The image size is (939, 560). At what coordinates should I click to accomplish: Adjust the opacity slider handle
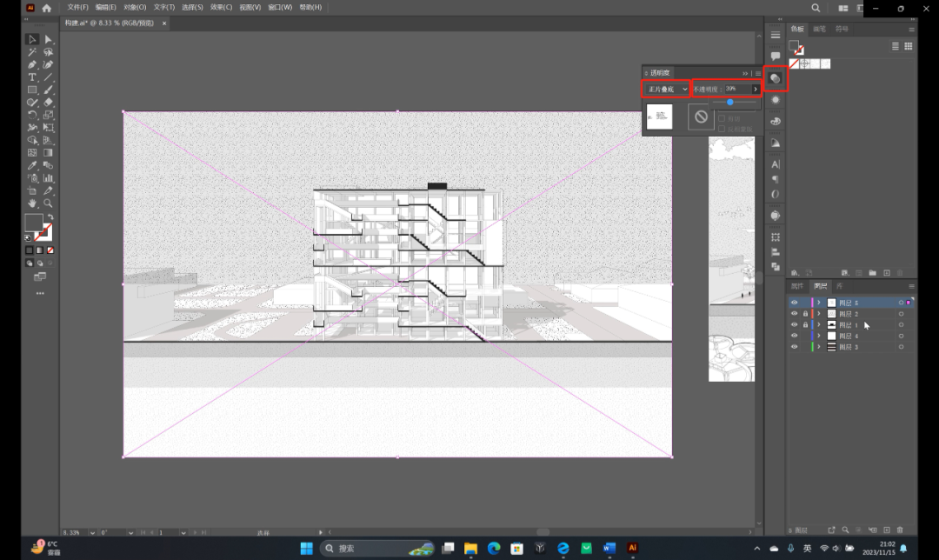pos(730,103)
